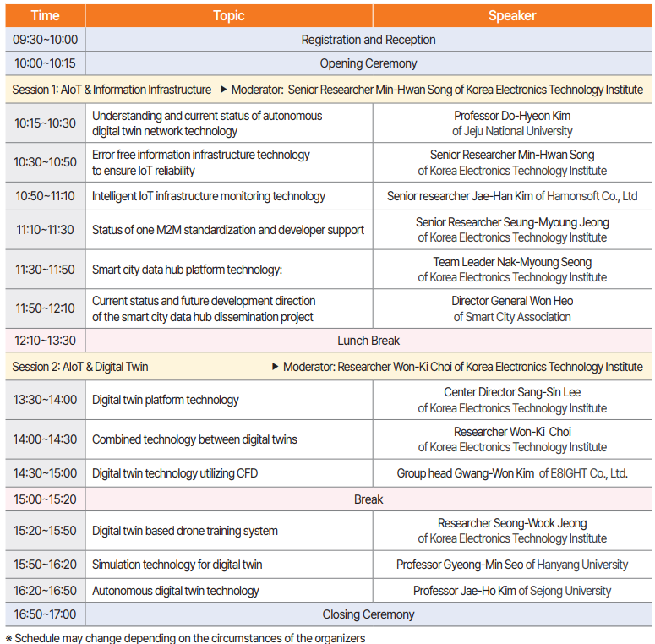Click Jae-Han Kim of Hamonsoft speaker cell
This screenshot has width=655, height=644.
[512, 196]
